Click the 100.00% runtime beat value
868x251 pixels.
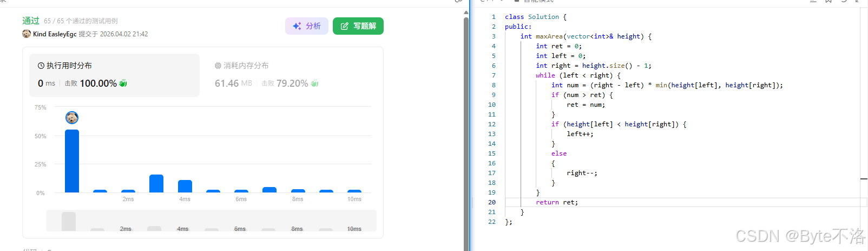click(x=98, y=83)
